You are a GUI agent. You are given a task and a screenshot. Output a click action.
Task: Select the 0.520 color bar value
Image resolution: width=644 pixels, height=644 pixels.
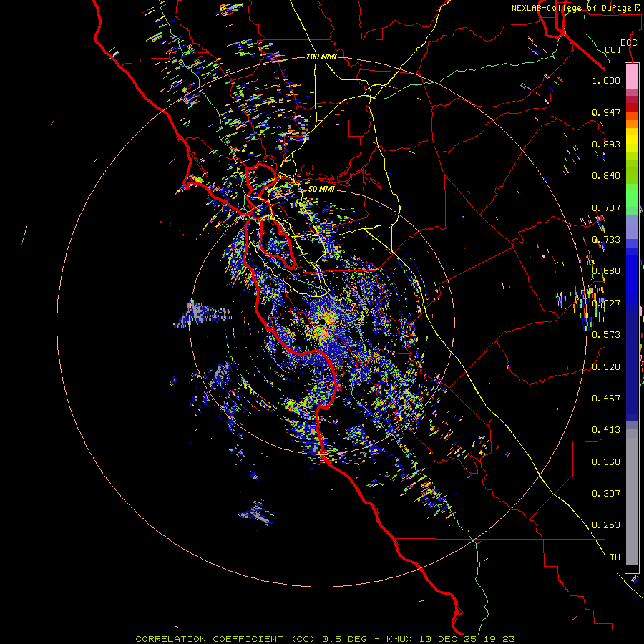(x=606, y=367)
